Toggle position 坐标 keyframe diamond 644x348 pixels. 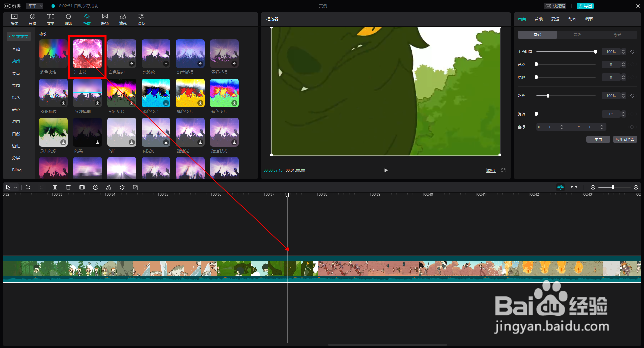[632, 127]
